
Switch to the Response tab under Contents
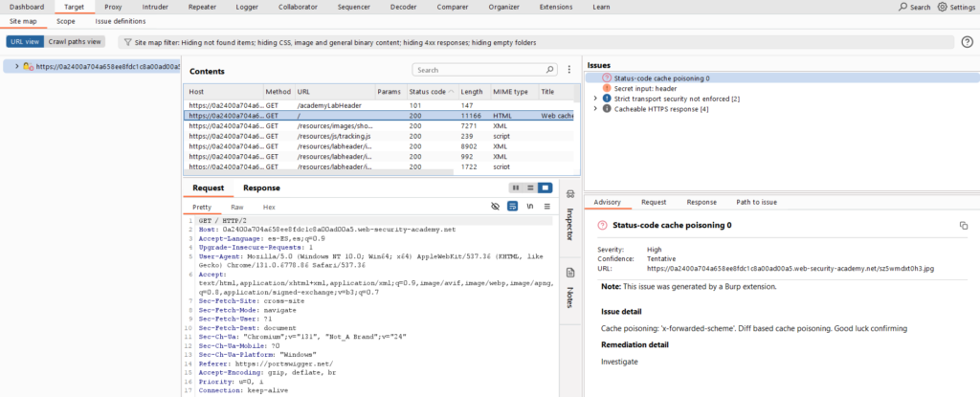click(x=261, y=188)
